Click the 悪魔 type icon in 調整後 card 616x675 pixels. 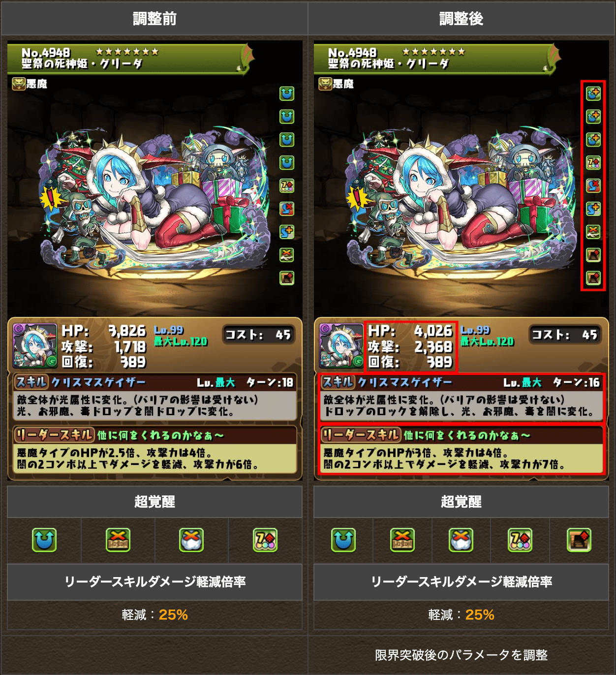tap(325, 84)
